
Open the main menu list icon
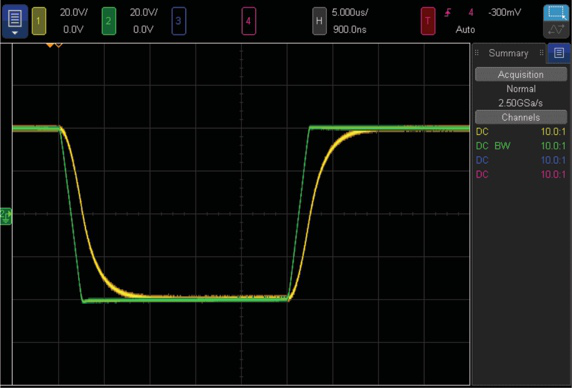pyautogui.click(x=15, y=18)
